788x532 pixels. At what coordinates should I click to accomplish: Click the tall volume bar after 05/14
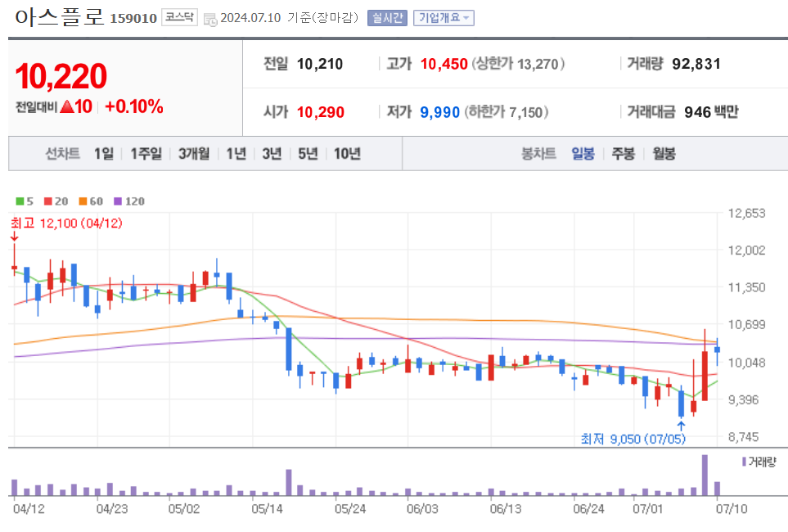click(x=289, y=482)
